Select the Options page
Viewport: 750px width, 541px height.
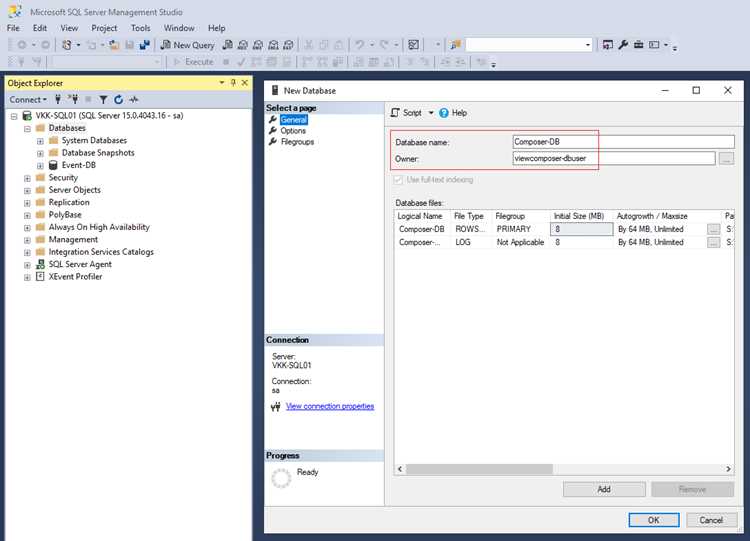[293, 131]
